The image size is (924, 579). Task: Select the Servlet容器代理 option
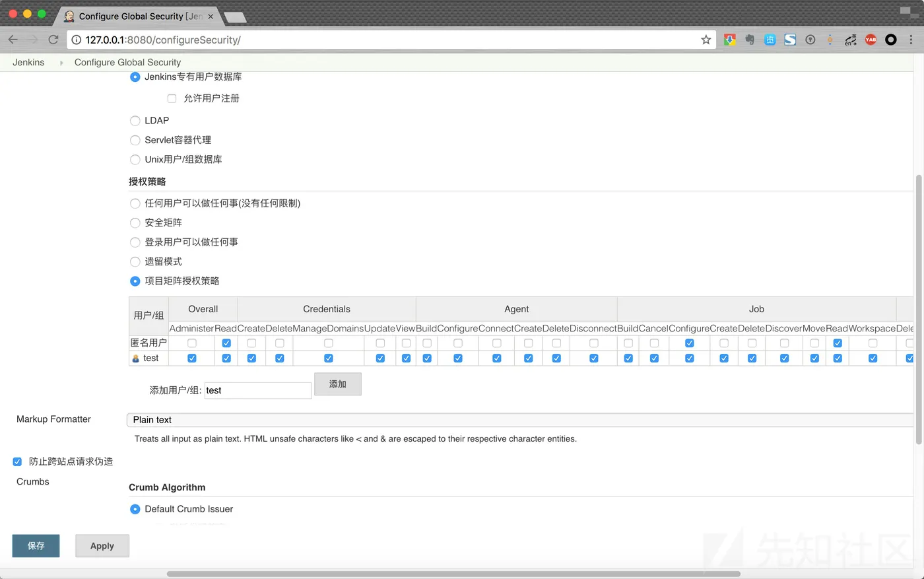(x=135, y=140)
